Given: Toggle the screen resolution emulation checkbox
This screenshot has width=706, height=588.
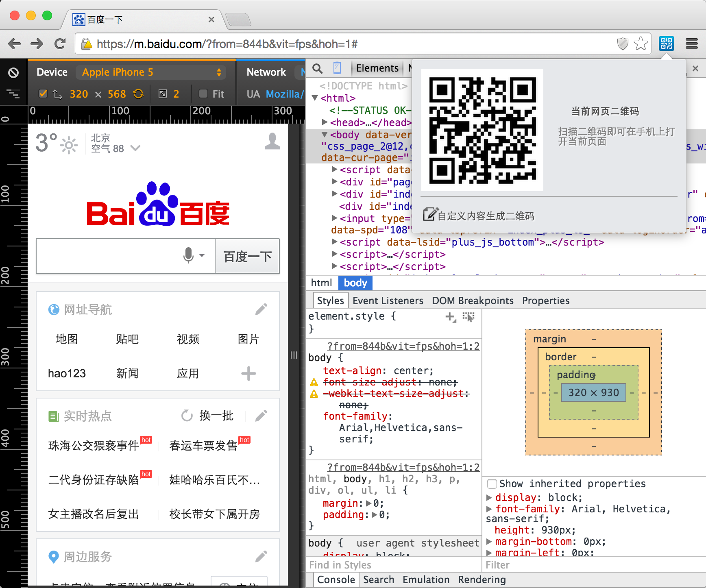Looking at the screenshot, I should tap(43, 94).
